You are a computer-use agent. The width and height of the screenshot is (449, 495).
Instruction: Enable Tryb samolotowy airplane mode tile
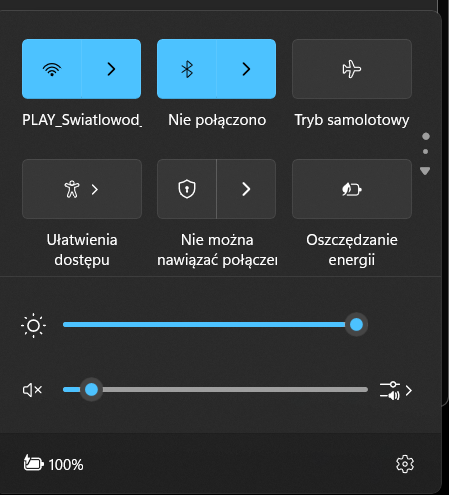click(x=352, y=69)
